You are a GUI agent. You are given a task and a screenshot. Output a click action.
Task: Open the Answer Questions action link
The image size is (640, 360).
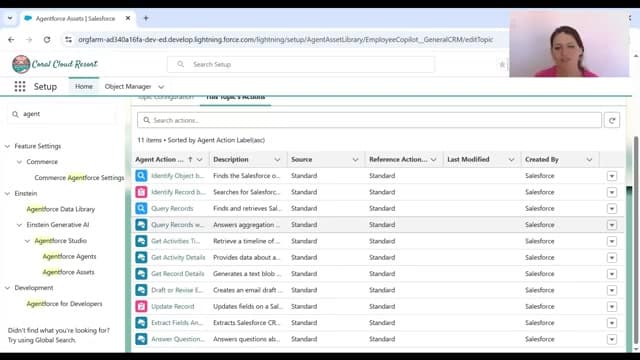[x=178, y=339]
